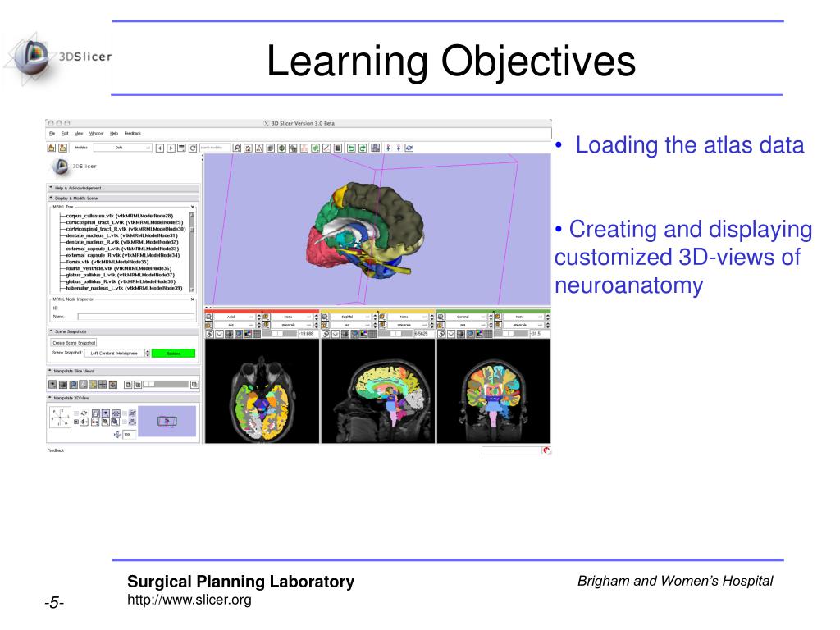
Task: Click the icon right of the Slice Views slider
Action: [x=194, y=384]
